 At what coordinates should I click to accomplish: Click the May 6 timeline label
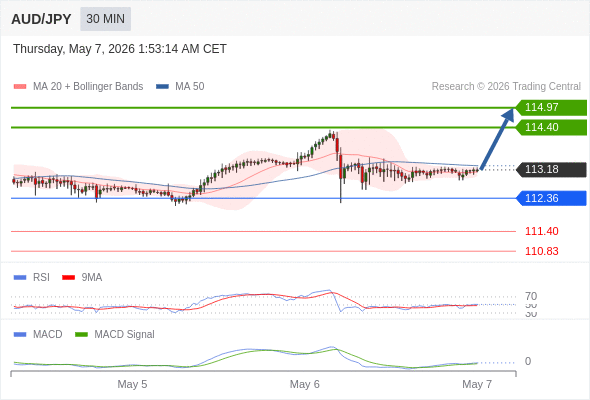(x=304, y=384)
